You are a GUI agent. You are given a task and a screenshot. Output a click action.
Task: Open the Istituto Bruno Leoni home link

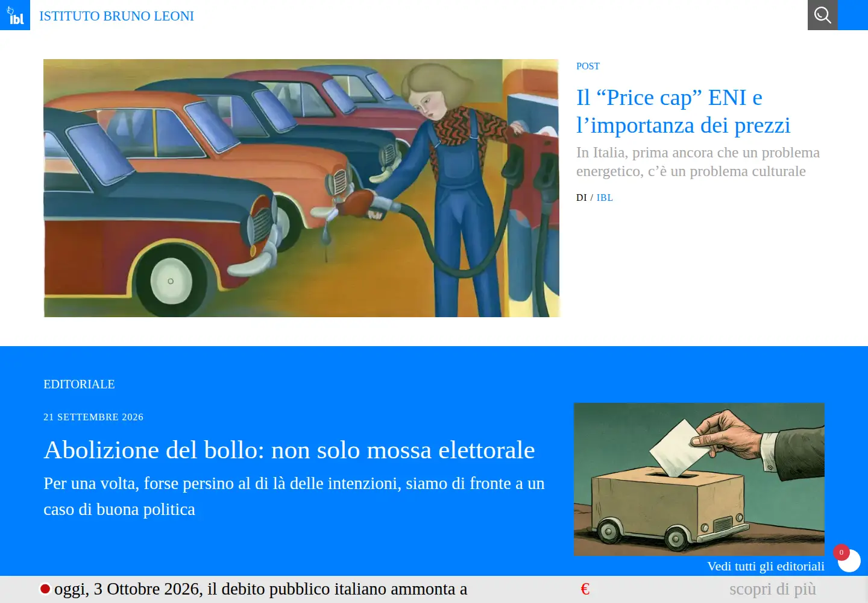click(x=117, y=16)
